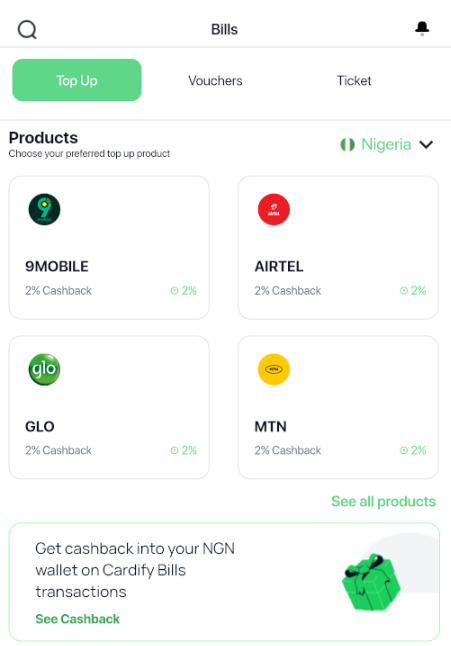Tap the green Glo logo icon
Screen dimensions: 451x646
(x=44, y=369)
